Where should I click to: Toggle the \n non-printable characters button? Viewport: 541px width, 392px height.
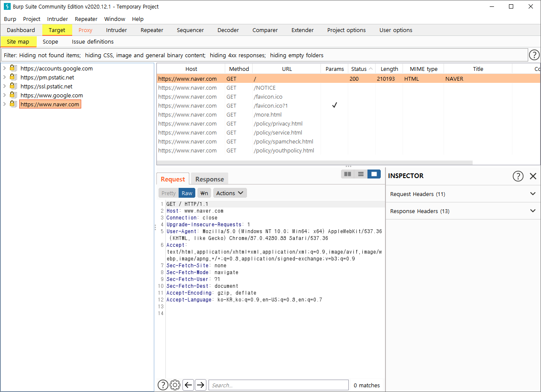[204, 193]
